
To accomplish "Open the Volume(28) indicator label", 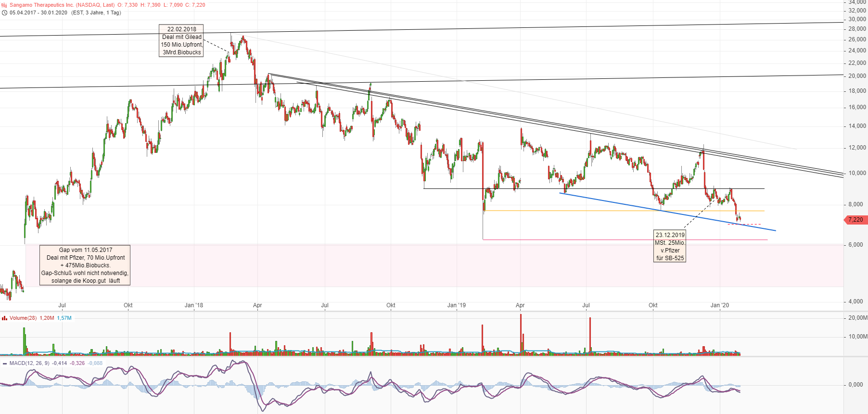I will tap(23, 318).
